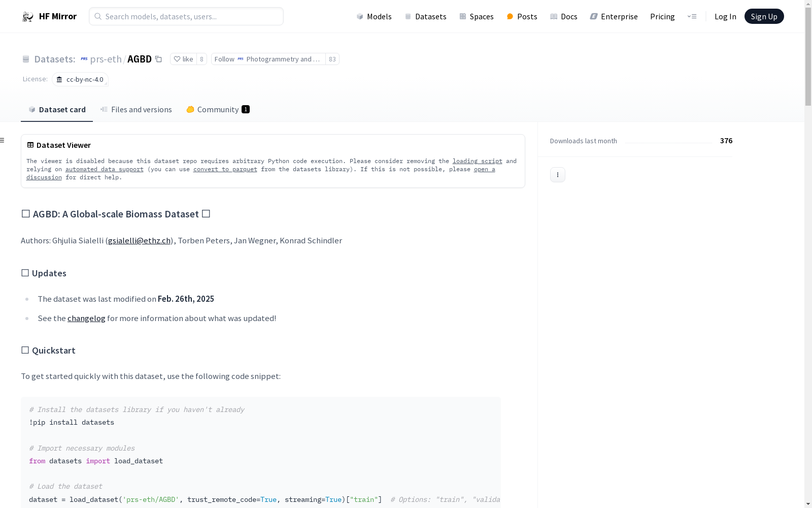
Task: Click the Datasets: breadcrumb label
Action: [x=54, y=59]
